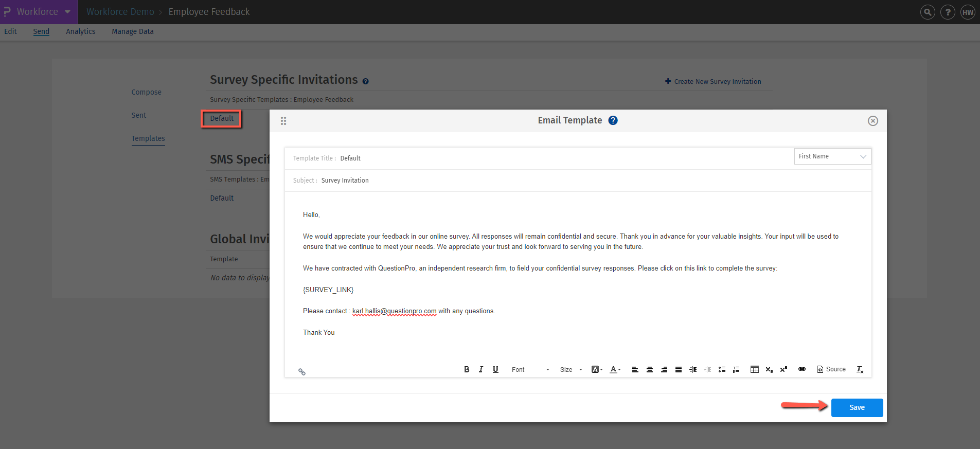Toggle bold formatting in editor

(467, 369)
